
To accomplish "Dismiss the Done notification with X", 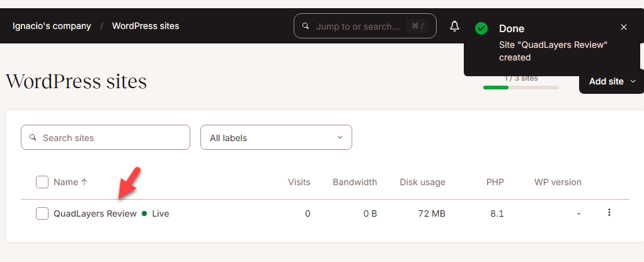I will (623, 27).
